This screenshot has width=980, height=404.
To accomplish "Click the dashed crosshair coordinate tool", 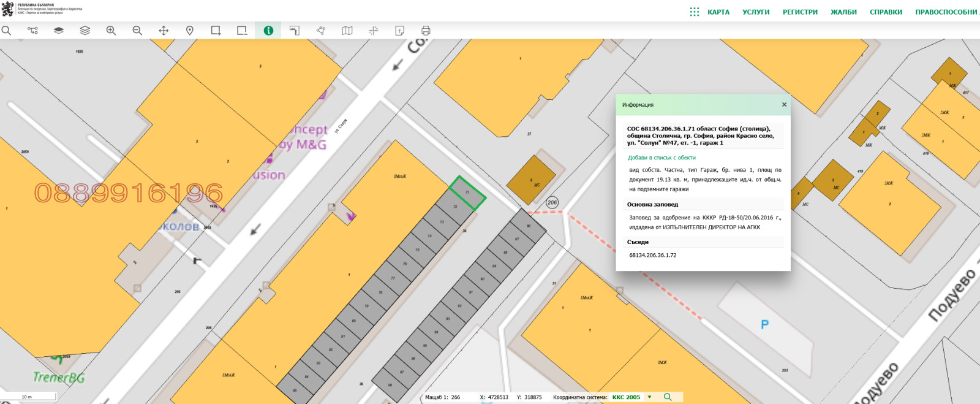I will (374, 31).
